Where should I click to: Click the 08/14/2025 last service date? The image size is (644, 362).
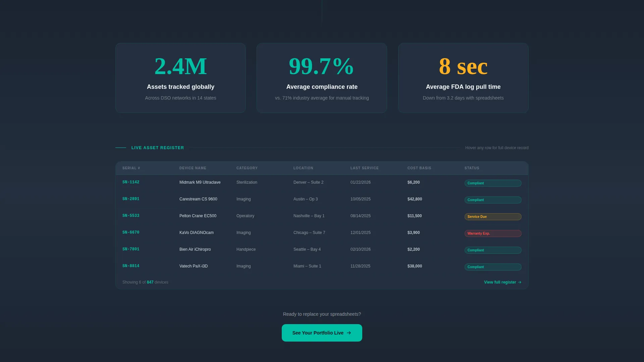pos(361,216)
